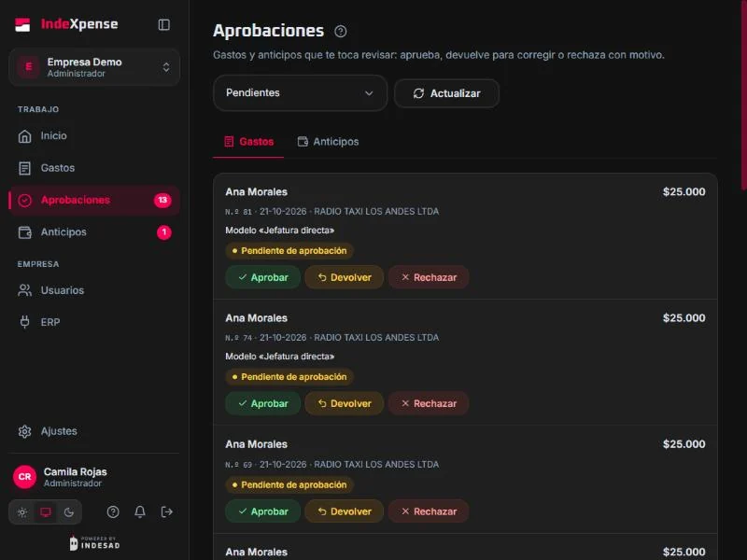Click Rechazar on expense N.º 74

tap(429, 403)
